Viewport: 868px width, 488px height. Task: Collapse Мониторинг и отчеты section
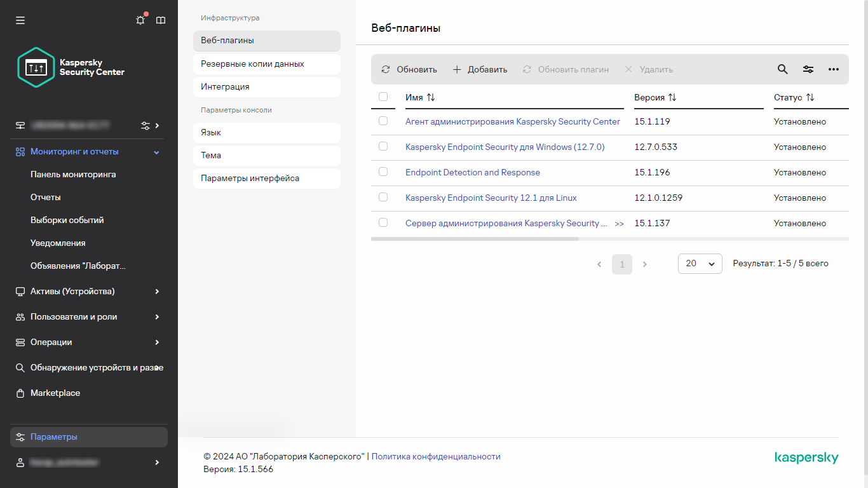(x=157, y=152)
